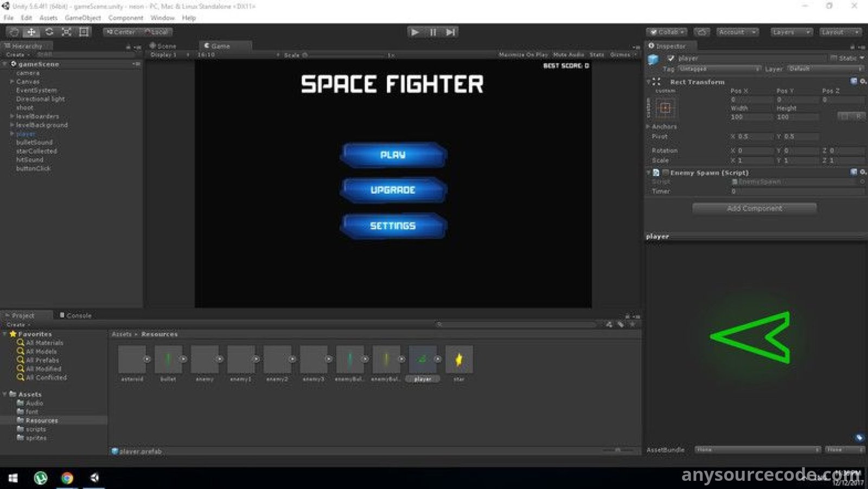This screenshot has height=489, width=868.
Task: Open the cloud services icon
Action: tap(701, 32)
